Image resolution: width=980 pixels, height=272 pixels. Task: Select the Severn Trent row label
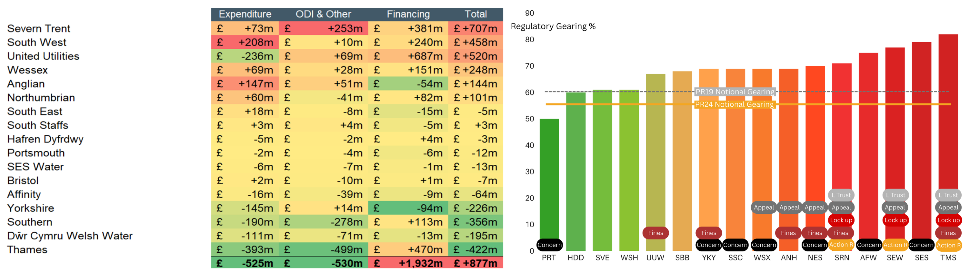pyautogui.click(x=39, y=28)
